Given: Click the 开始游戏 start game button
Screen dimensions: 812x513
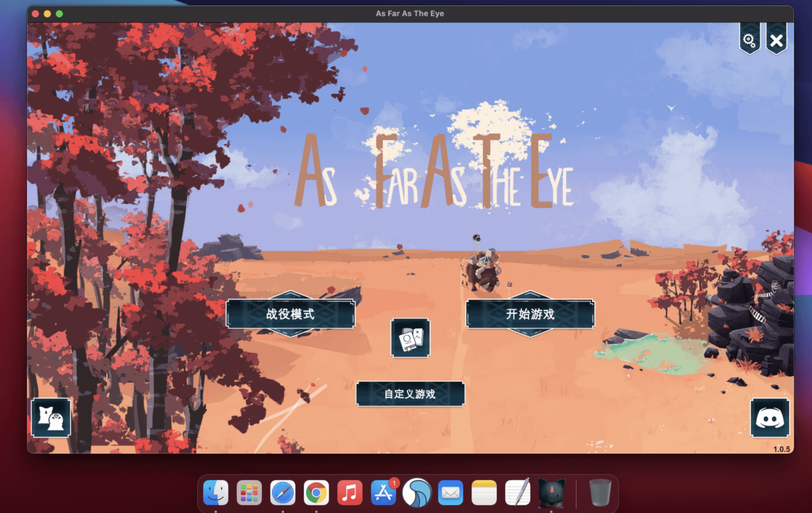Looking at the screenshot, I should (x=530, y=314).
